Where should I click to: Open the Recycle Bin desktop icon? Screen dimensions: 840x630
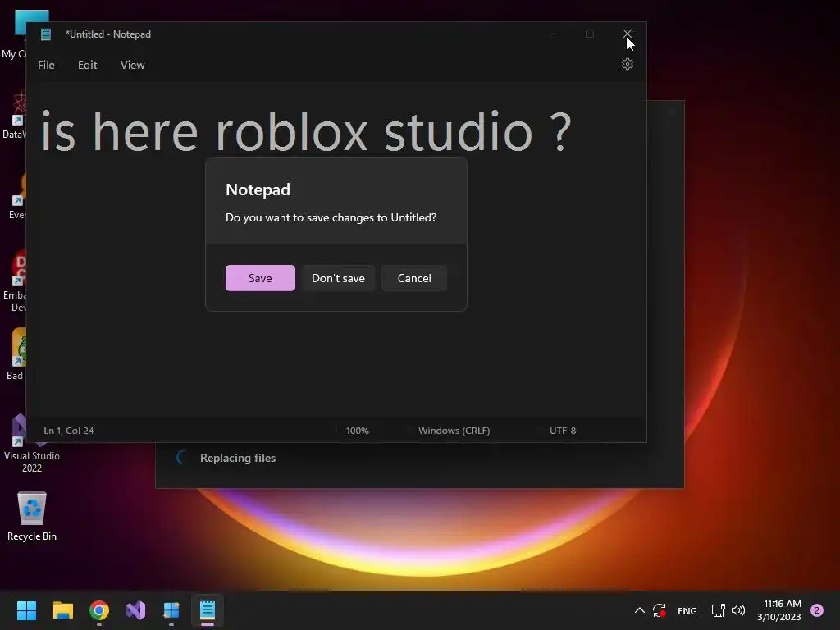coord(32,516)
